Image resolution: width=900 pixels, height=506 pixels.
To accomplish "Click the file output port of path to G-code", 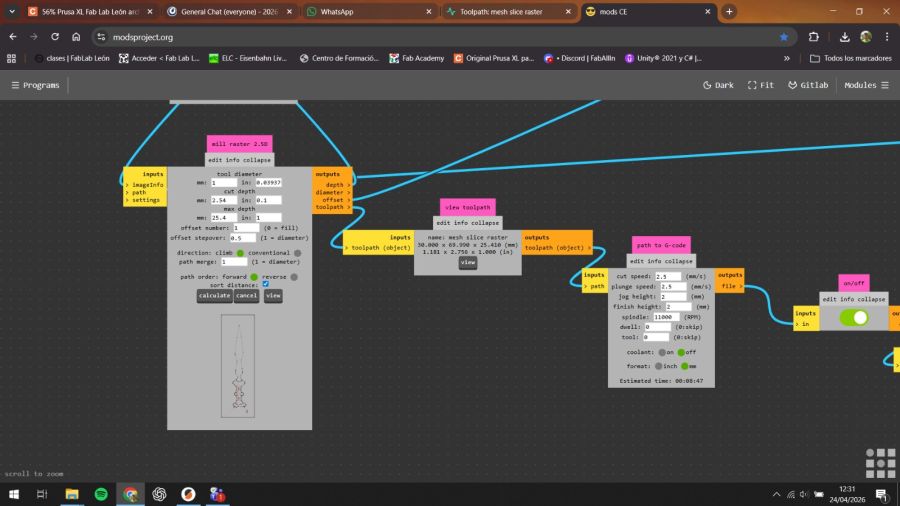I will (730, 286).
